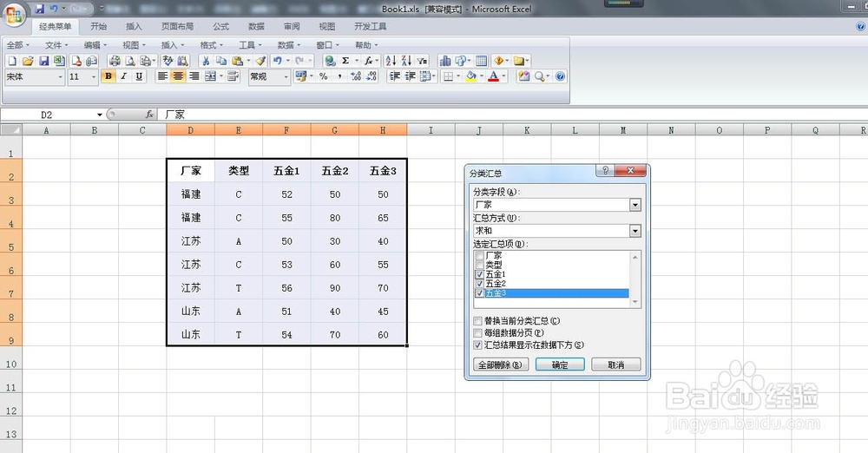
Task: Click the 取消 button in the dialog
Action: 616,365
